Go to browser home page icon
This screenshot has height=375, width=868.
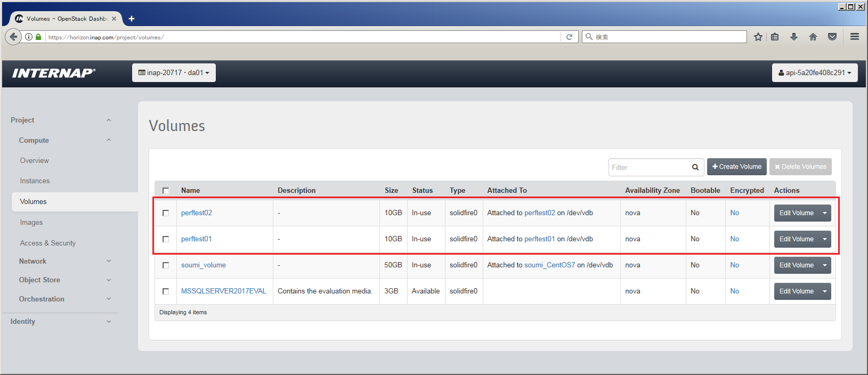pyautogui.click(x=813, y=37)
